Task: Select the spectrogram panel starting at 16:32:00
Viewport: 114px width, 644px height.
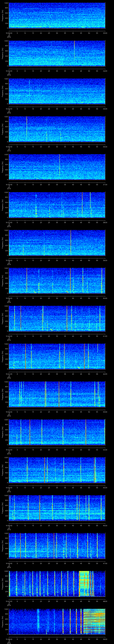Action: (57, 16)
